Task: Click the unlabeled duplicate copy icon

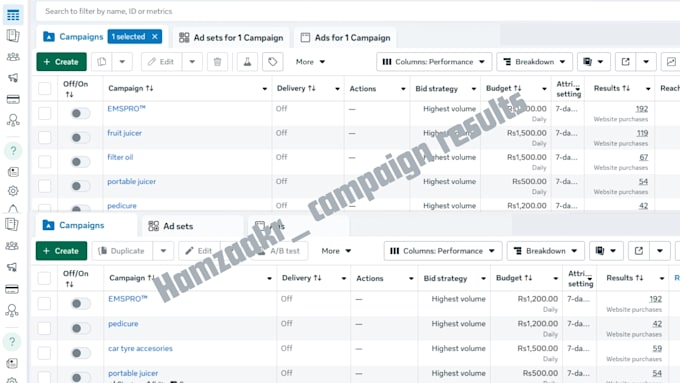Action: pyautogui.click(x=101, y=62)
